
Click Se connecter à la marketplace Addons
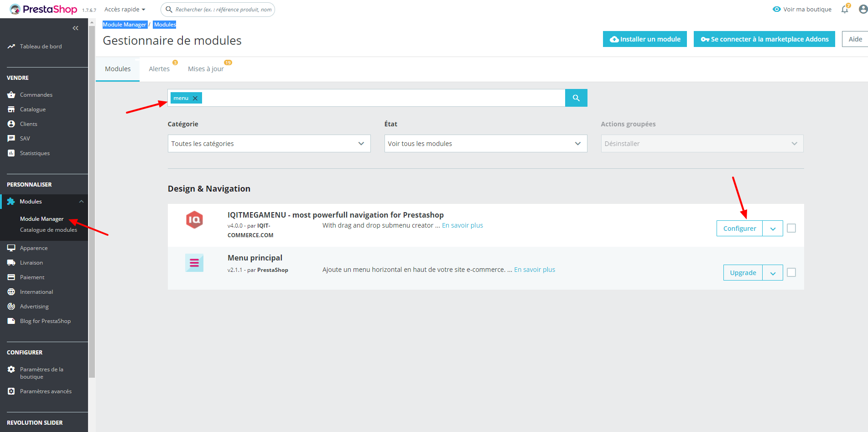pos(764,39)
